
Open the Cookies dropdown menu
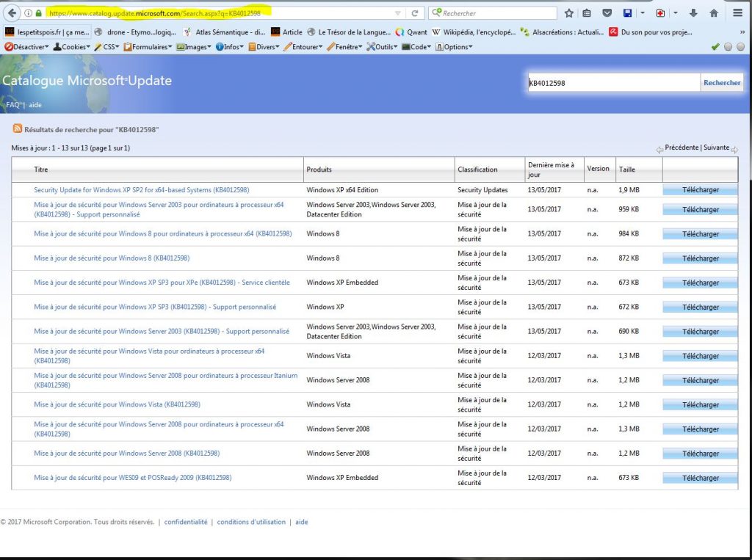point(71,47)
